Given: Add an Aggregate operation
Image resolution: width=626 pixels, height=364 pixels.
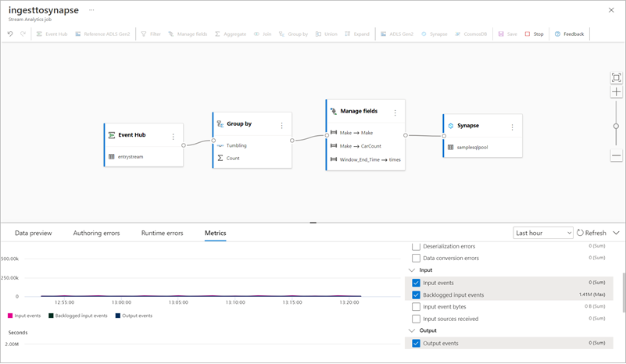Looking at the screenshot, I should point(231,34).
